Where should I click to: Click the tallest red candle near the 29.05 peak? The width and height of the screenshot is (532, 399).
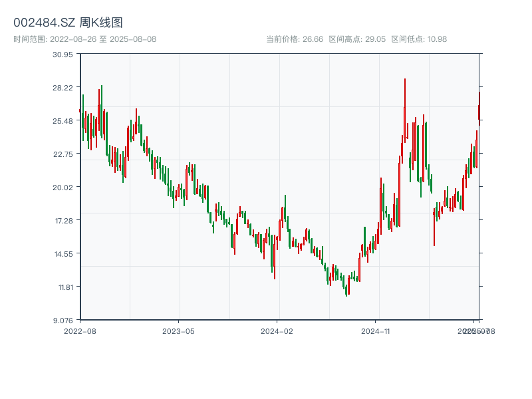[405, 110]
